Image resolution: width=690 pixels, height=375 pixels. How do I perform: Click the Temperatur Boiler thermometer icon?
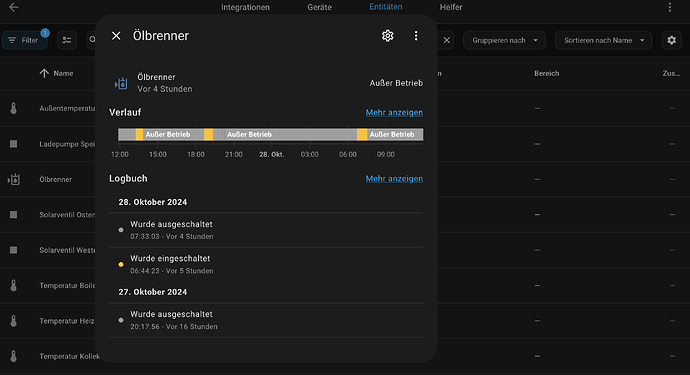(14, 286)
